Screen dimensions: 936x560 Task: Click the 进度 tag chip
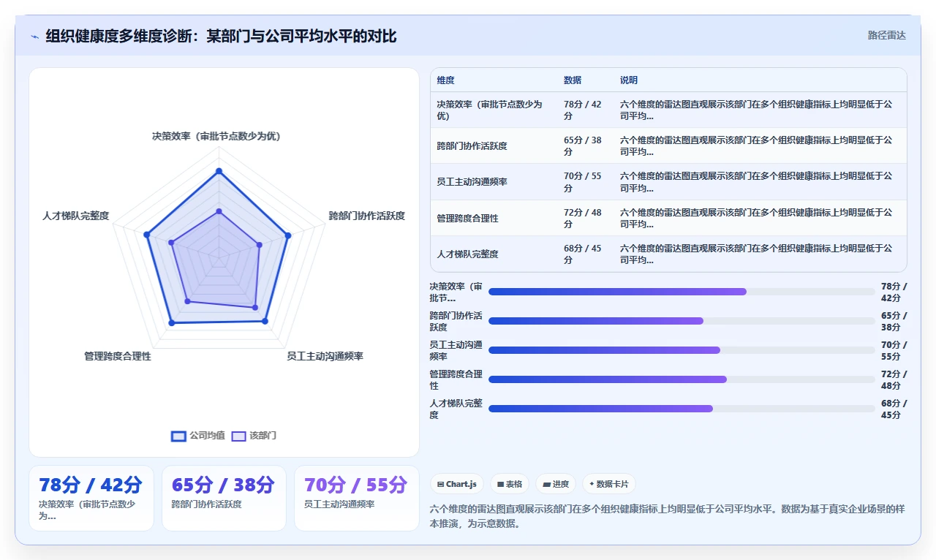(556, 484)
